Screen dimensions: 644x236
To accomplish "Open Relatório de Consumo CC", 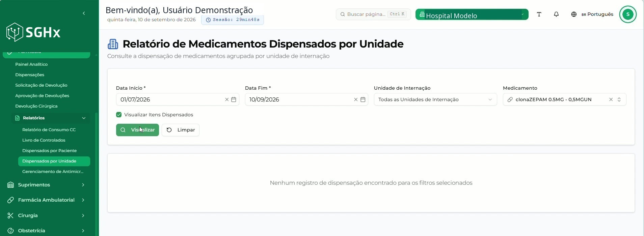I will [49, 130].
